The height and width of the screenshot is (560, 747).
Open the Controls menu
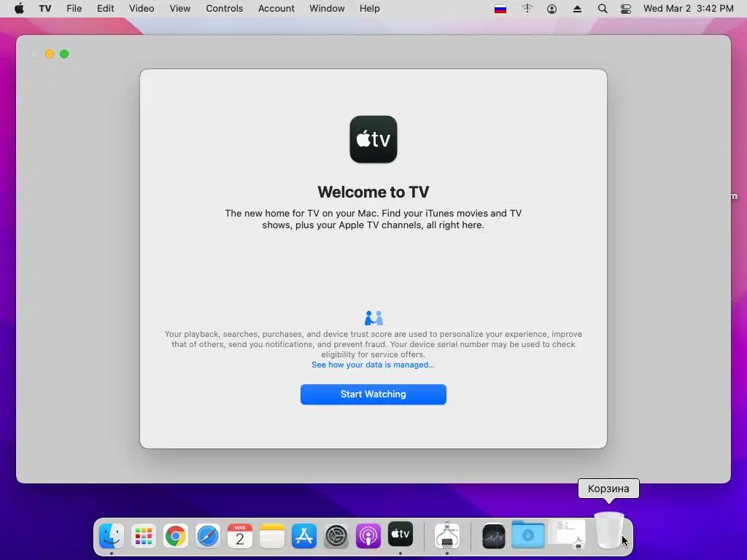pyautogui.click(x=225, y=8)
